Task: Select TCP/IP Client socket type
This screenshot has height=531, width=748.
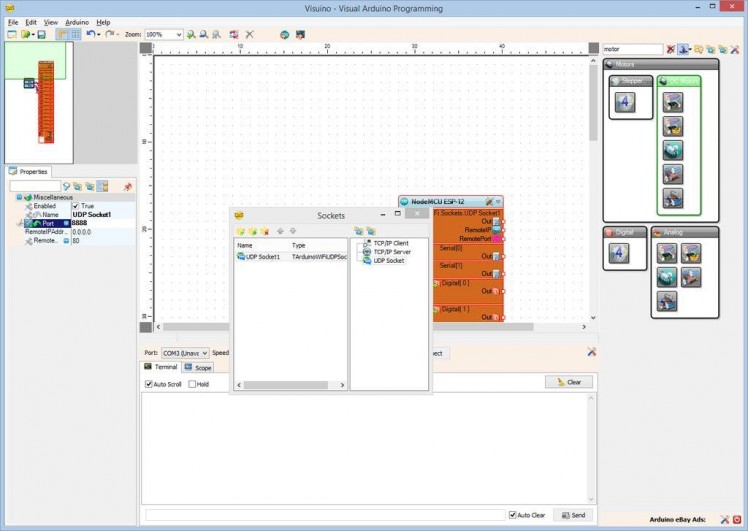Action: pos(390,243)
